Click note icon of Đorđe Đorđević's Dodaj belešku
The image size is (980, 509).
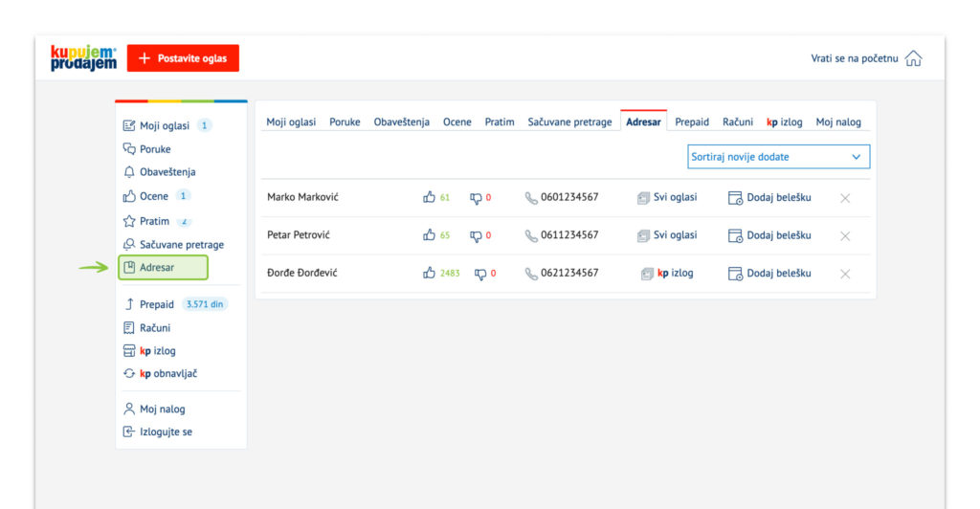click(x=735, y=274)
